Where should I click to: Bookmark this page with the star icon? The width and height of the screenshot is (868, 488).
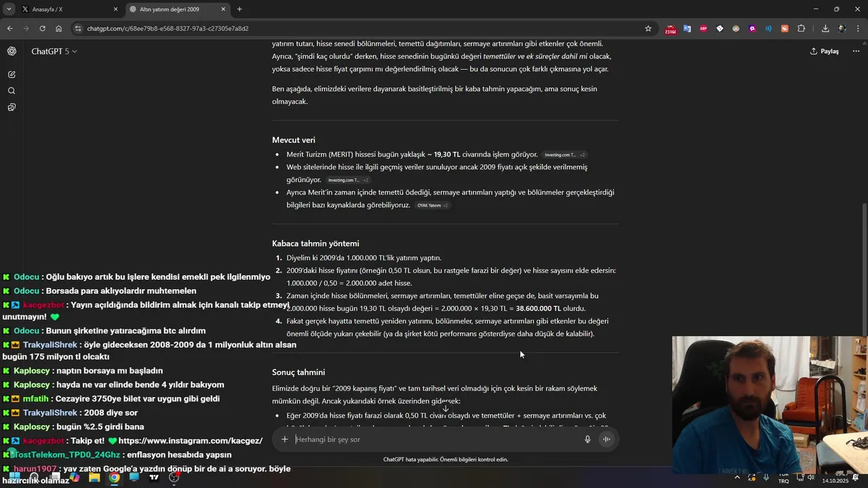pyautogui.click(x=648, y=28)
